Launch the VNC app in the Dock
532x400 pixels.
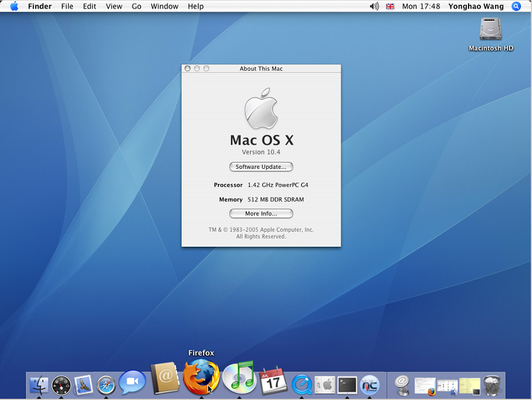(x=369, y=385)
